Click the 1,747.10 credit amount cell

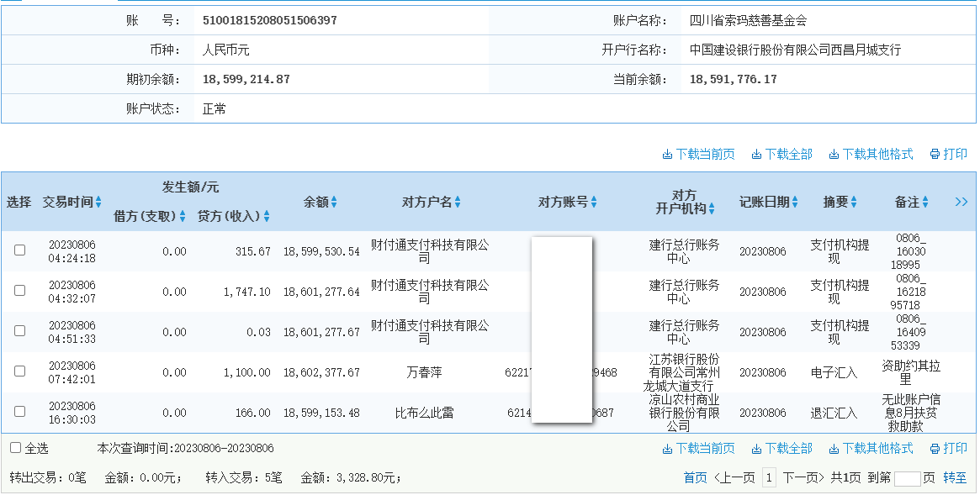point(247,292)
